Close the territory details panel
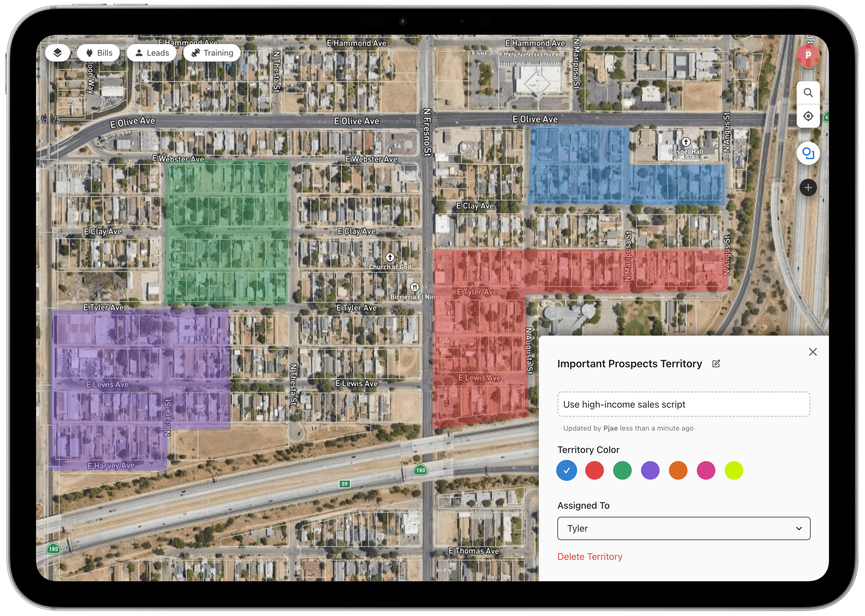 812,352
